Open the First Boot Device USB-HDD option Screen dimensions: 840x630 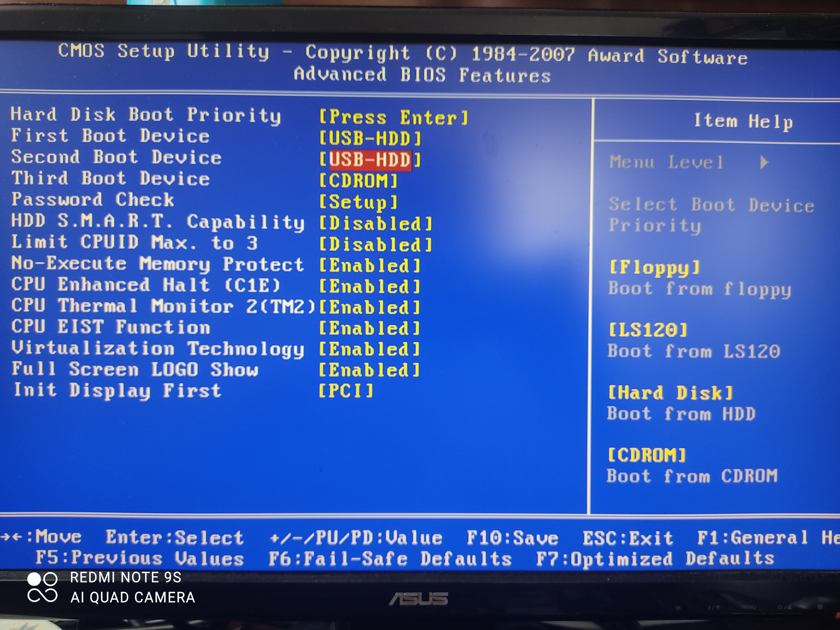[370, 139]
